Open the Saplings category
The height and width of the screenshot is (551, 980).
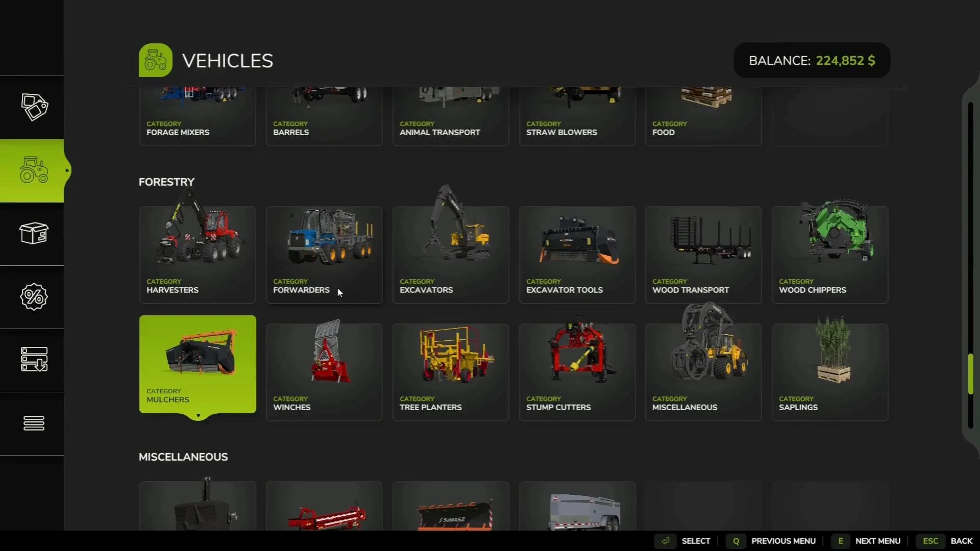point(830,372)
